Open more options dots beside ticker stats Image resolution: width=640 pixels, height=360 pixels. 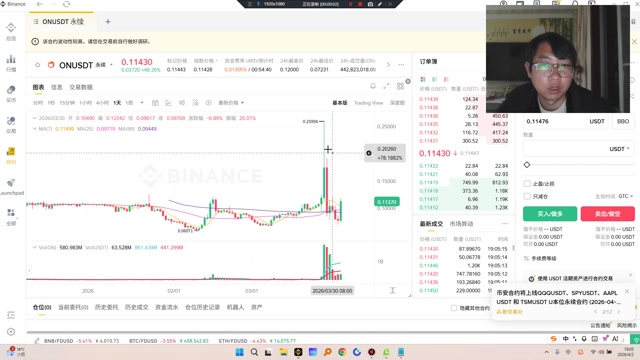[x=401, y=65]
